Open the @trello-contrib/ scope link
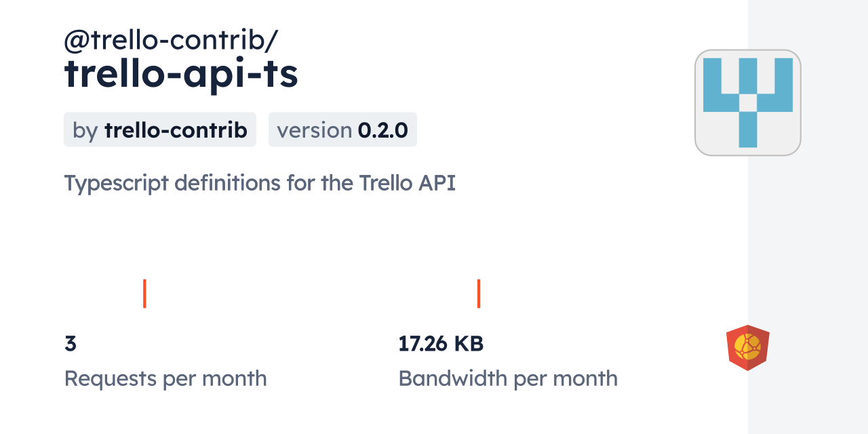Viewport: 868px width, 434px height. (x=170, y=41)
